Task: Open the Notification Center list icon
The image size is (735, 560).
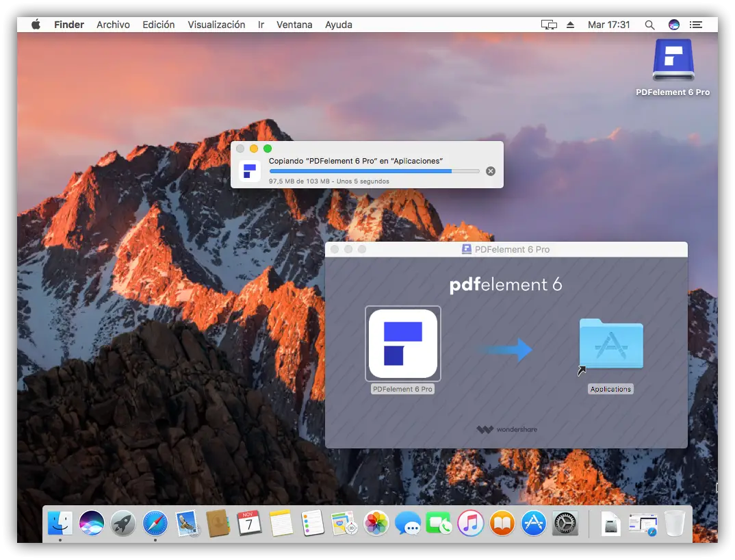Action: (695, 25)
